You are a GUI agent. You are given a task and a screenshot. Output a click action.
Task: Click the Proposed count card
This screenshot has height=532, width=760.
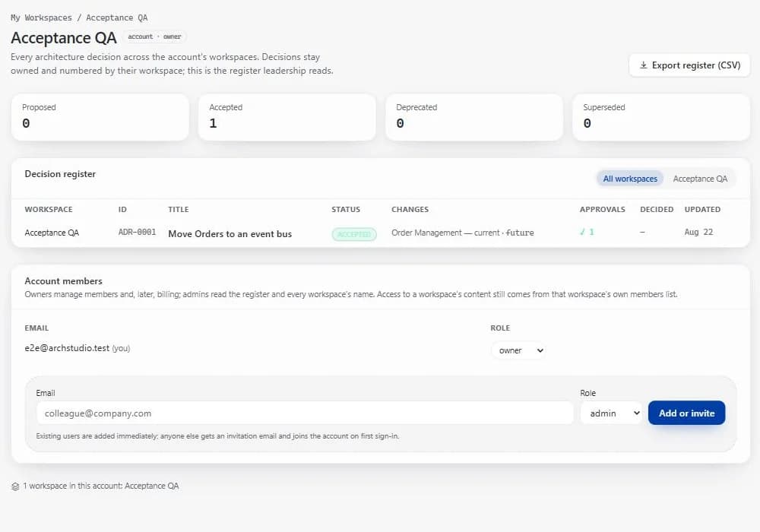(x=100, y=117)
